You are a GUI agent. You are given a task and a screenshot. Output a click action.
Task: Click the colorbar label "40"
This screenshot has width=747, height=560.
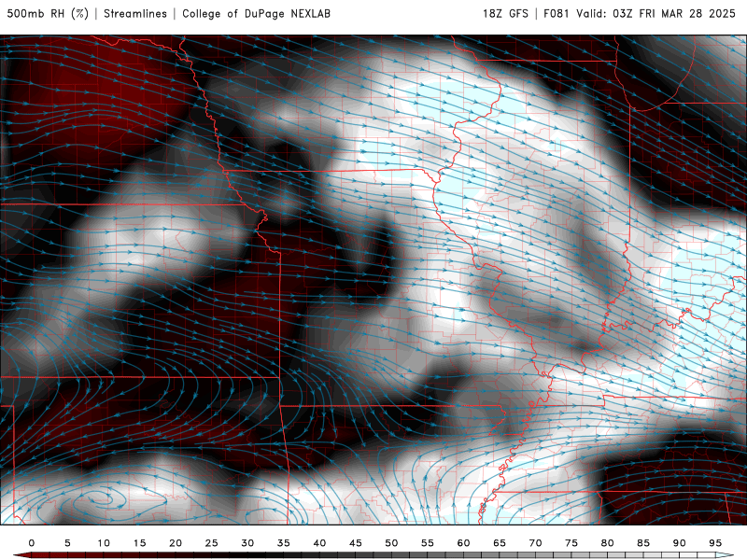tap(319, 543)
